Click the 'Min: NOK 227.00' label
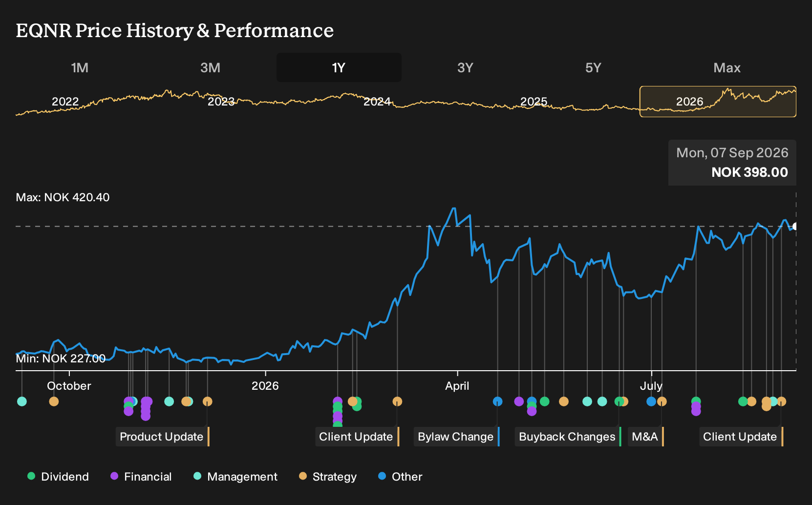 tap(61, 358)
